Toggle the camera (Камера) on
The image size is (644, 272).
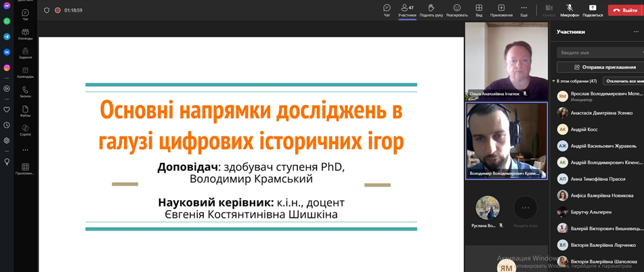click(549, 9)
